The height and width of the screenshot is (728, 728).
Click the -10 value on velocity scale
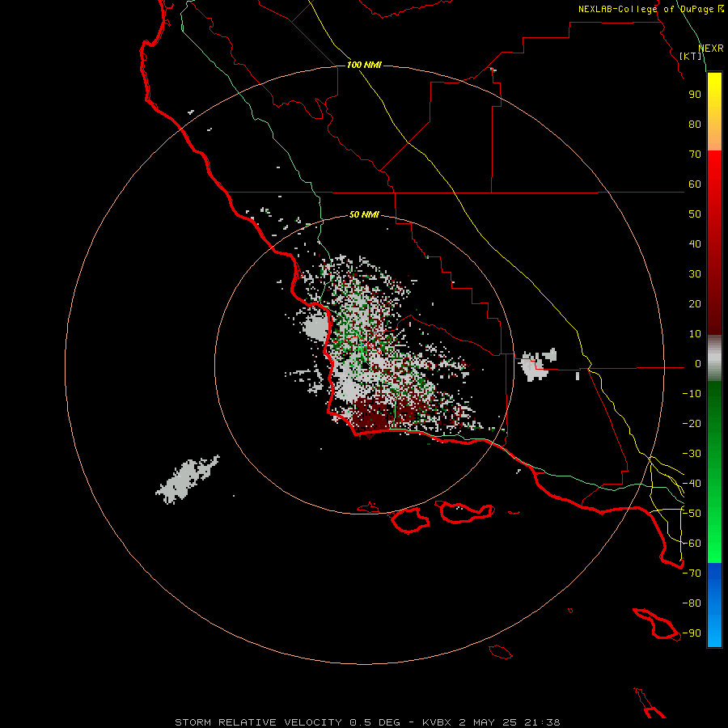click(x=692, y=394)
